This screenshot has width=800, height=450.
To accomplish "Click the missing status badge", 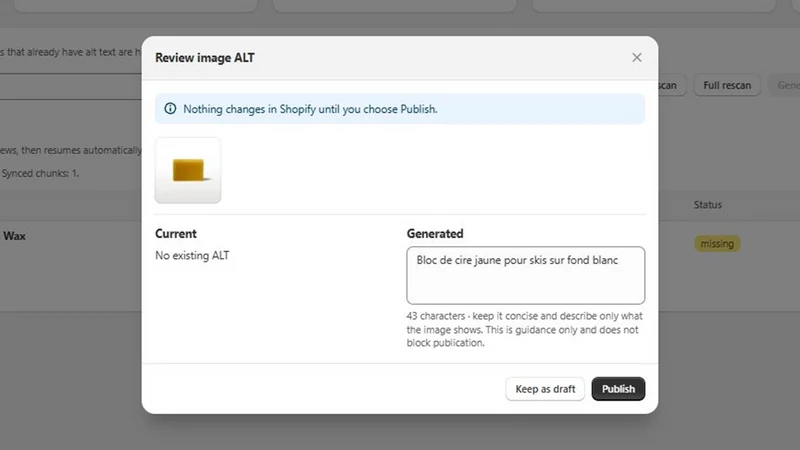I will pos(717,244).
